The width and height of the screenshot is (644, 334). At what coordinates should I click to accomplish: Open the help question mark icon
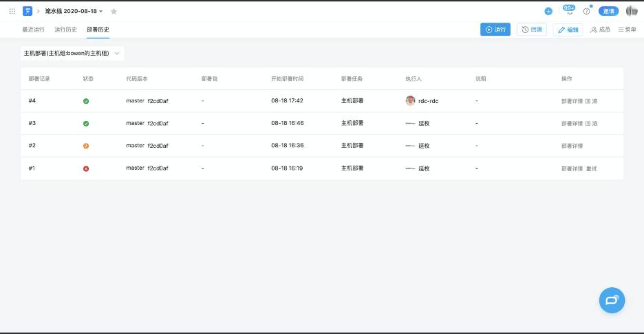click(586, 11)
